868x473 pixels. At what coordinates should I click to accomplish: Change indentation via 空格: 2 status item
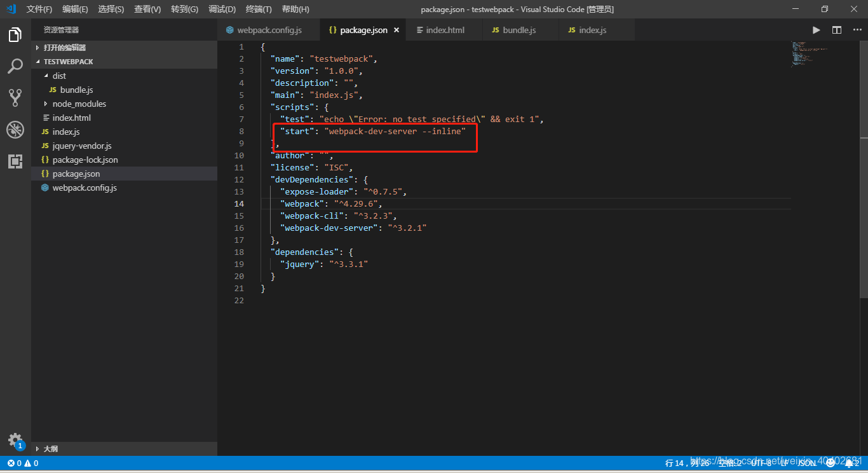(730, 463)
